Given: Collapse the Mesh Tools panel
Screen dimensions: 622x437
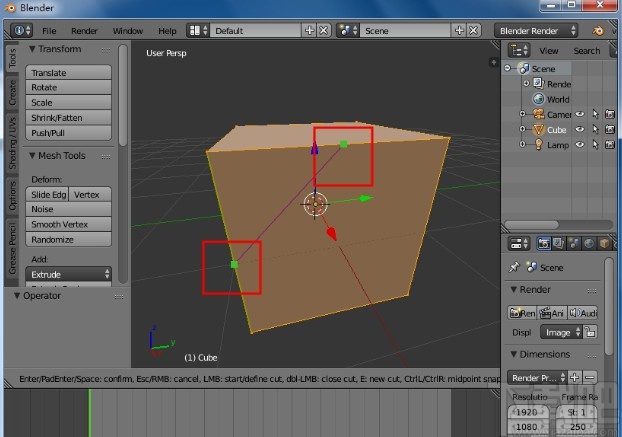Looking at the screenshot, I should click(32, 156).
